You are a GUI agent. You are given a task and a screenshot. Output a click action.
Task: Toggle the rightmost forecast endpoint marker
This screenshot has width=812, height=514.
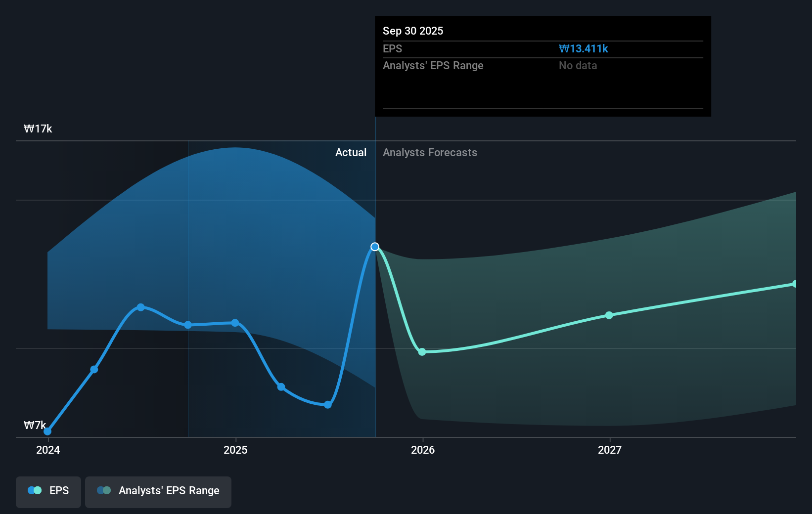tap(795, 283)
